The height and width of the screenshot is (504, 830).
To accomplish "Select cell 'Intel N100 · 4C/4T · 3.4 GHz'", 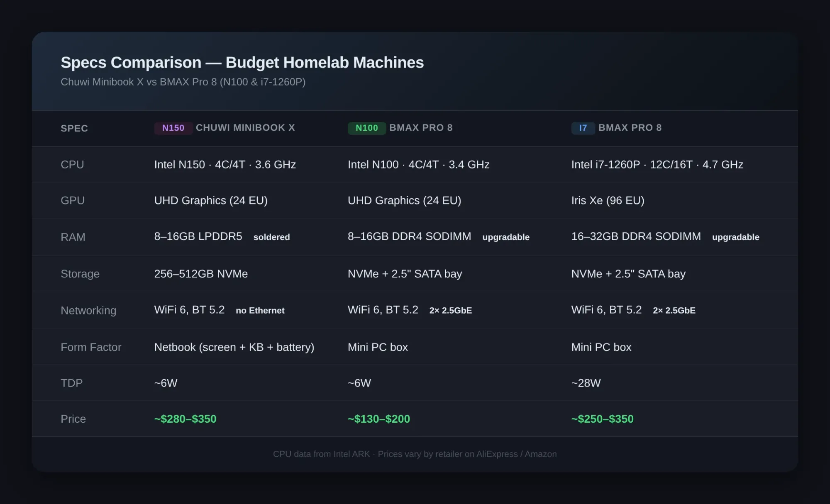I will [419, 165].
